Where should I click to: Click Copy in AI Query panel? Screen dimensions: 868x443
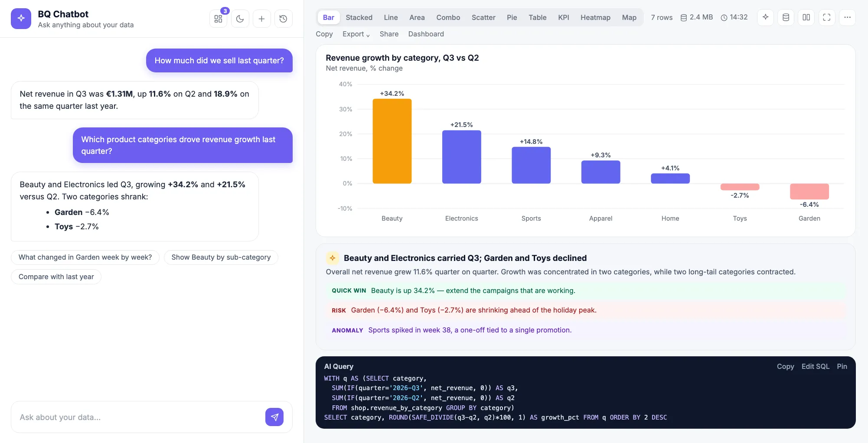785,366
